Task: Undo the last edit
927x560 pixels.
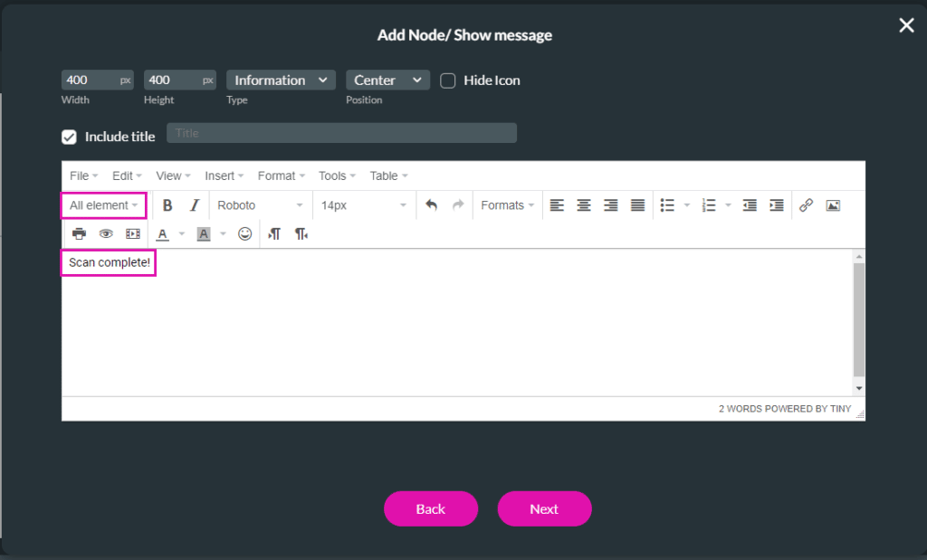Action: pyautogui.click(x=433, y=205)
